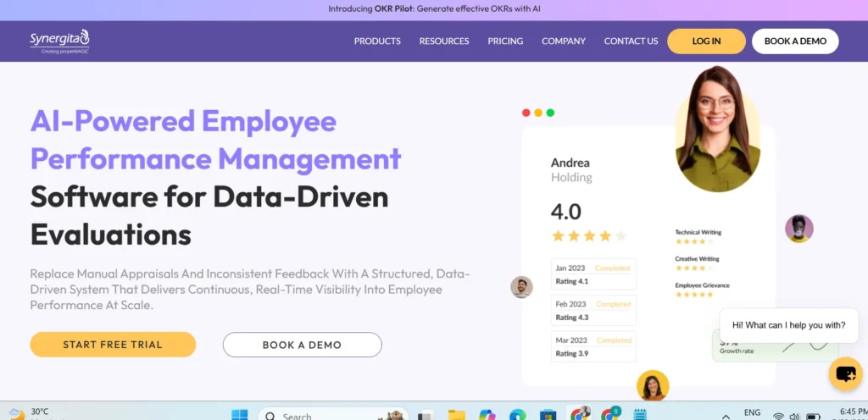The image size is (868, 420).
Task: Click Andrea's large profile photo
Action: tap(717, 129)
